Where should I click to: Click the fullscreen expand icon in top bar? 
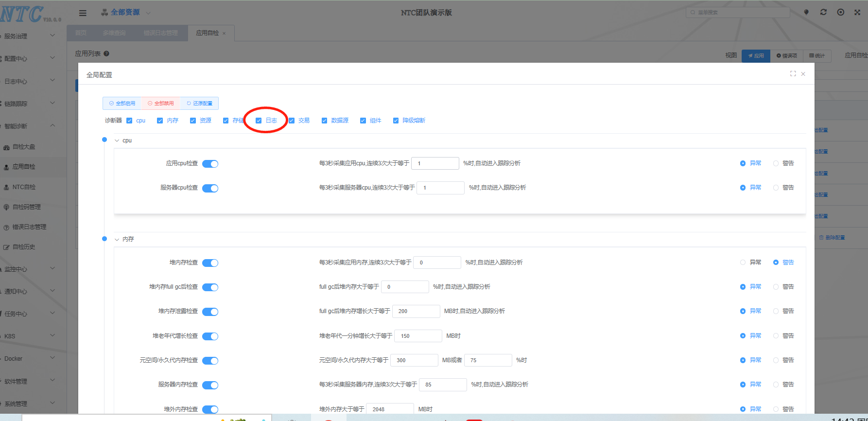857,12
